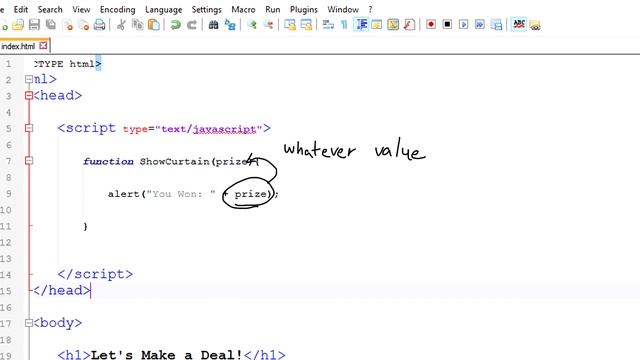
Task: Open the Settings menu
Action: point(207,9)
